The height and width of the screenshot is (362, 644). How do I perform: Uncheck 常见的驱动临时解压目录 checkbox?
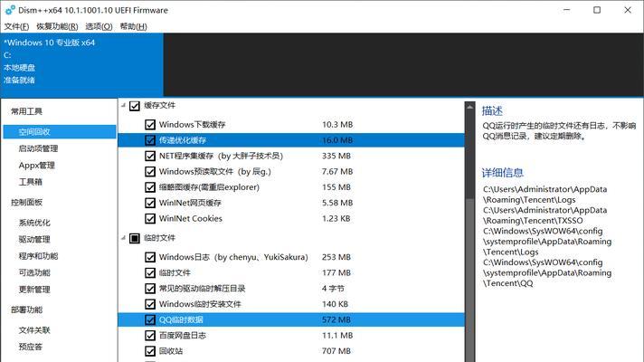pos(150,289)
